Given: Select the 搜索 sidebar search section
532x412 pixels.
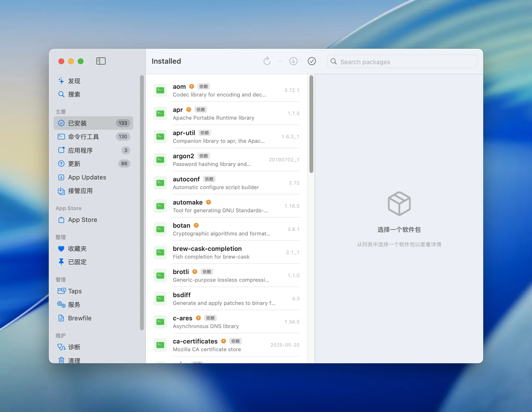Looking at the screenshot, I should coord(75,94).
